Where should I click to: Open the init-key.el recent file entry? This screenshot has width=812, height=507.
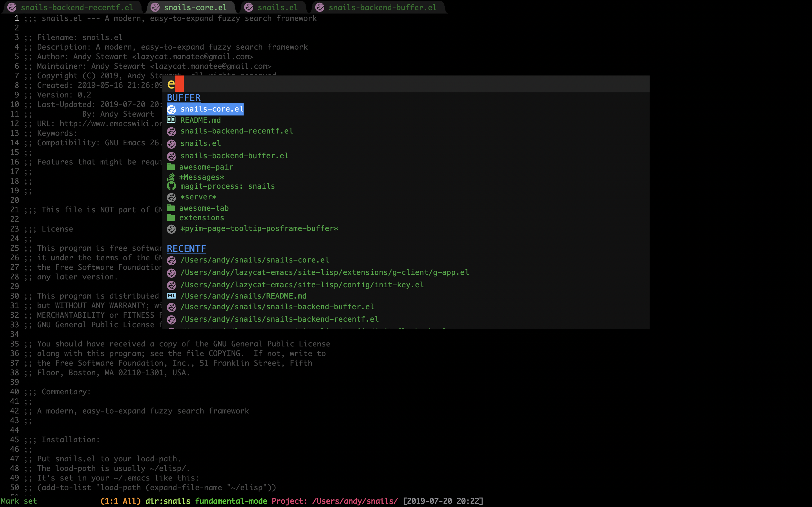click(x=302, y=285)
